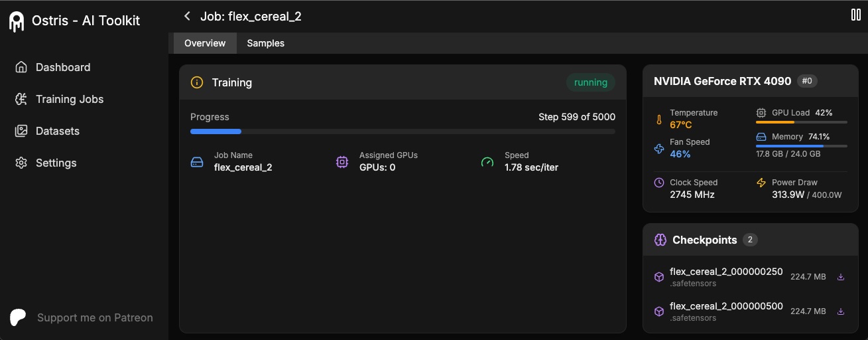868x340 pixels.
Task: Pause the running job with the pause icon
Action: (x=855, y=15)
